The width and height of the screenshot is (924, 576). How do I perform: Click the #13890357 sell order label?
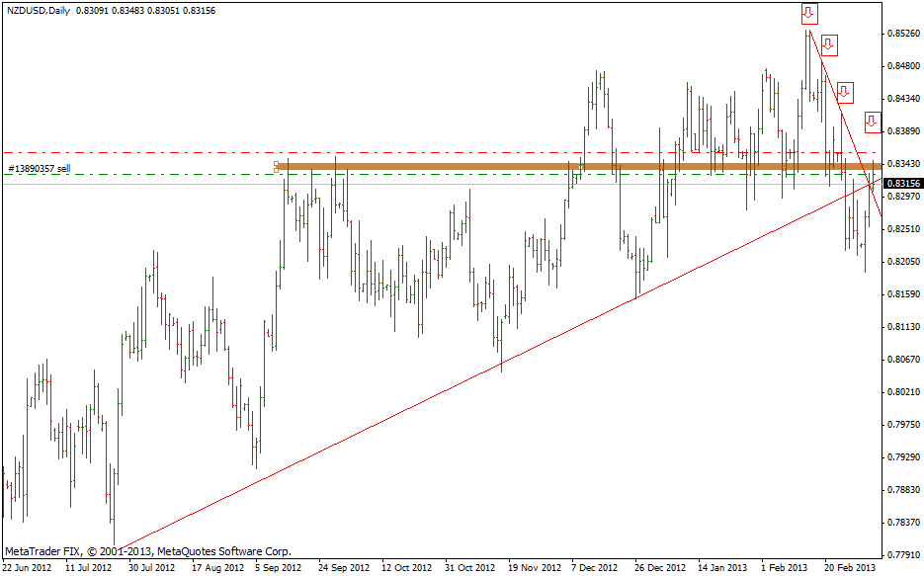pyautogui.click(x=40, y=169)
